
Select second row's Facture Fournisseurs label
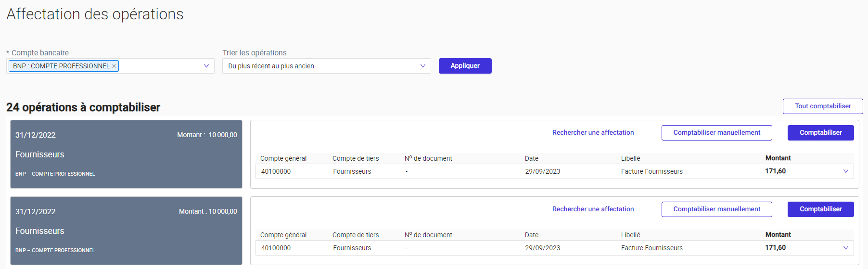click(652, 248)
